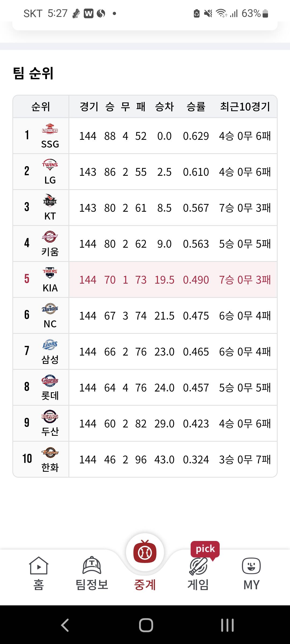
Task: Tap the 중계 broadcast center button
Action: pos(145,553)
